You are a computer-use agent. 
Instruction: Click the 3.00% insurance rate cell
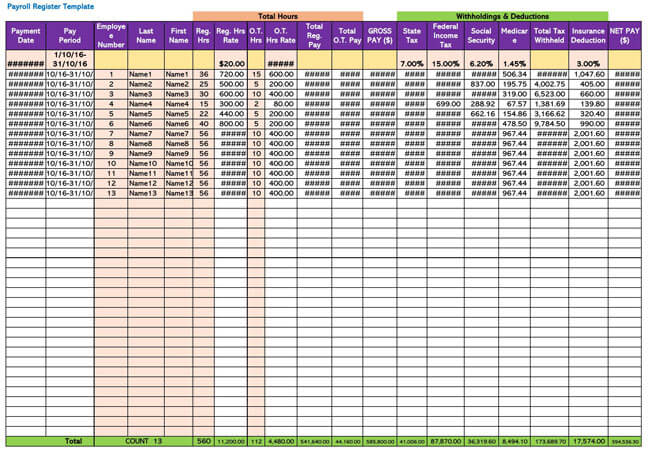(588, 64)
